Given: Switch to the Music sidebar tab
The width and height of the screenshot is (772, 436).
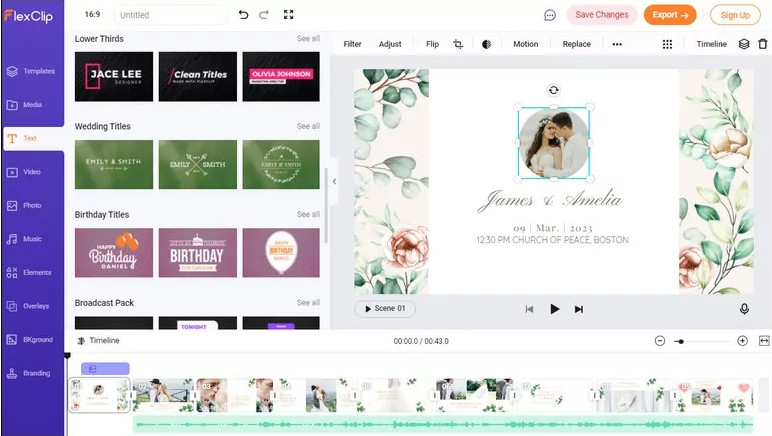Looking at the screenshot, I should pos(32,239).
